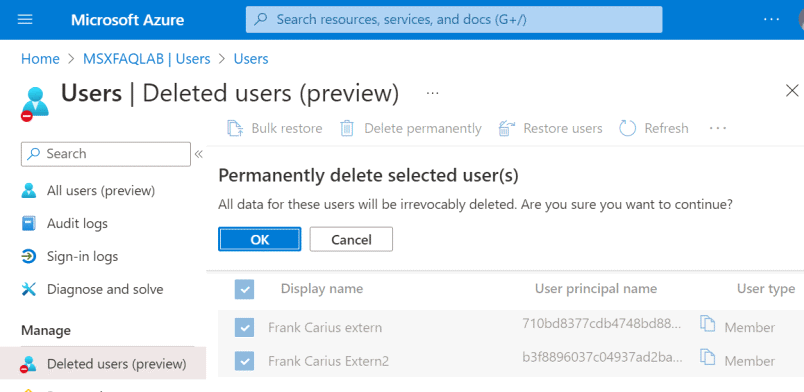Open the hamburger portal menu
Screen dimensions: 804x392
(25, 19)
